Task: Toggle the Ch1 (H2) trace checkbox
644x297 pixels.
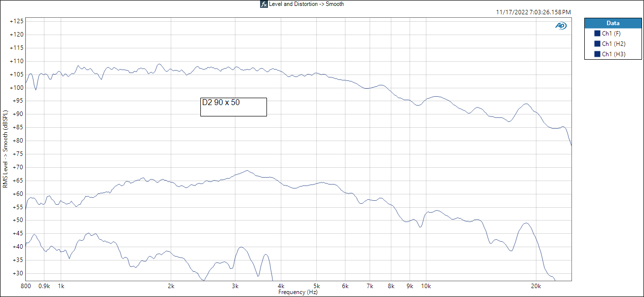Action: [598, 44]
